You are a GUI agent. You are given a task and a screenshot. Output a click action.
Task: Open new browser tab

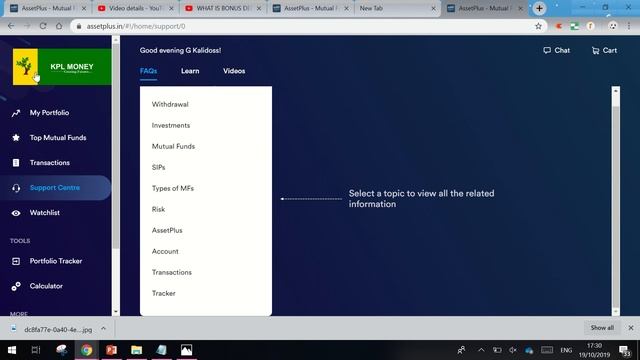point(539,8)
